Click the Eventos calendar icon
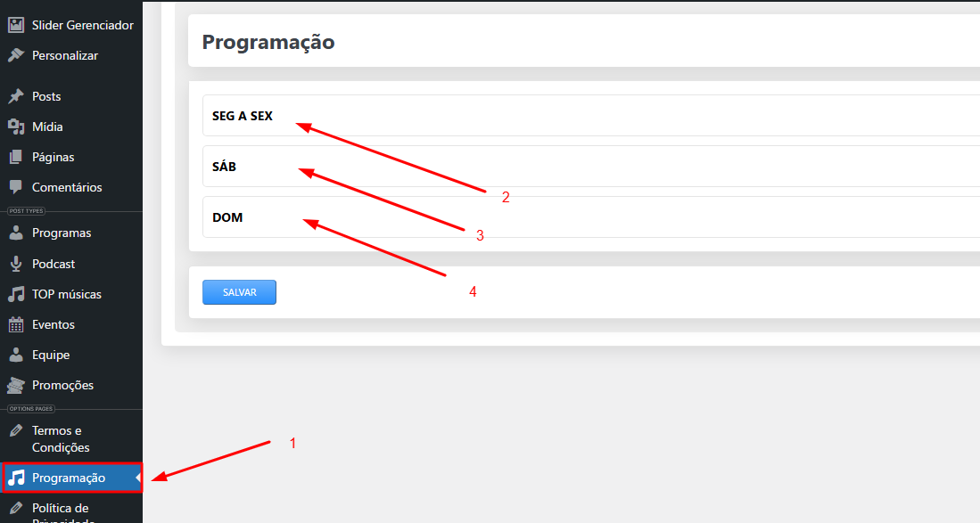 pos(16,324)
